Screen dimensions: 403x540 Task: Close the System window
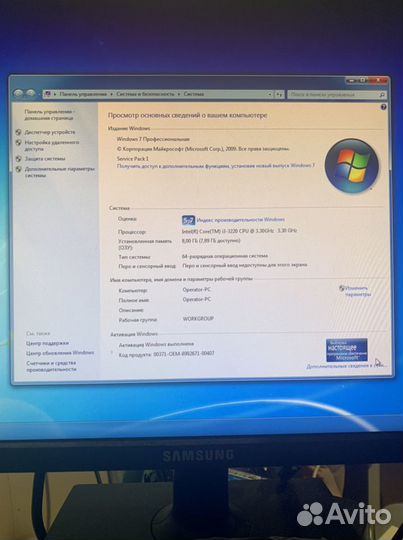coord(378,80)
